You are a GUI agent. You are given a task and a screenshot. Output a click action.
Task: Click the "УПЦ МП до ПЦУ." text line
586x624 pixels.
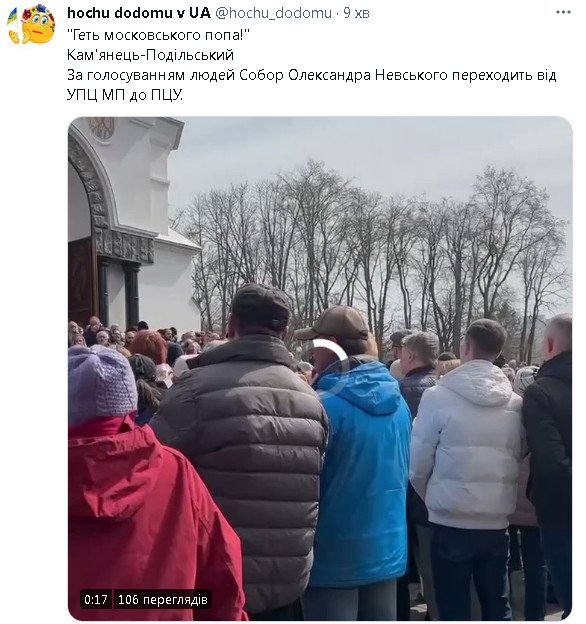click(x=125, y=95)
